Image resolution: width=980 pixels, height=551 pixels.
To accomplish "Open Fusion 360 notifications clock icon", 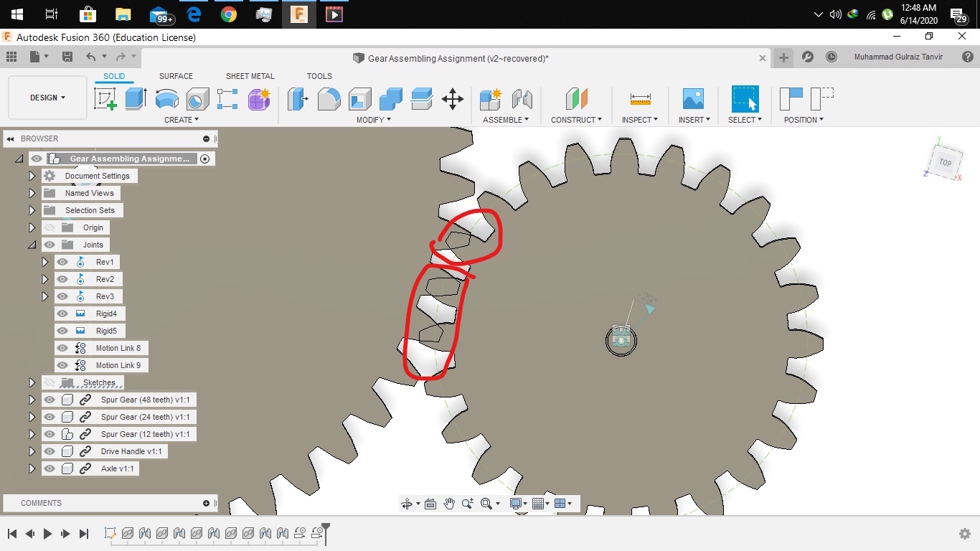I will click(831, 57).
